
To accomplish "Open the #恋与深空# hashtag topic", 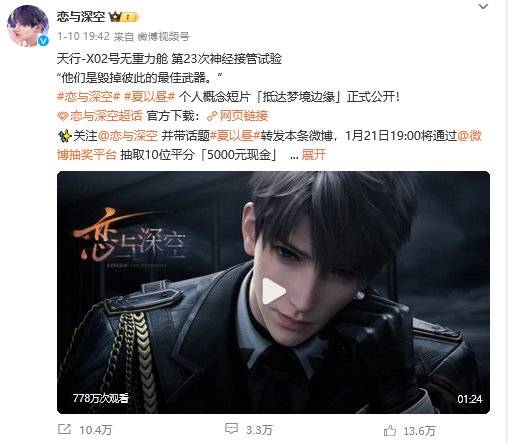I will [x=89, y=97].
